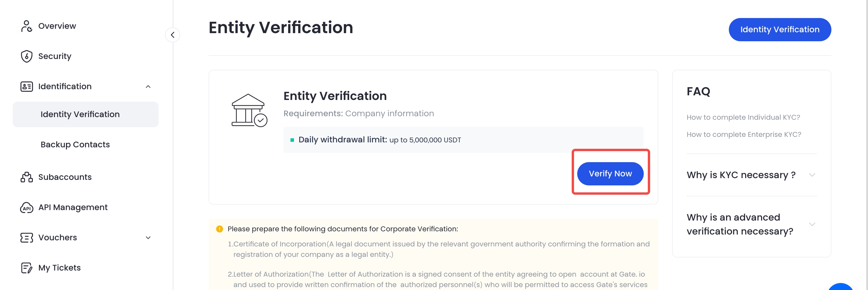This screenshot has height=290, width=868.
Task: Click the API Management cloud icon
Action: coord(27,207)
